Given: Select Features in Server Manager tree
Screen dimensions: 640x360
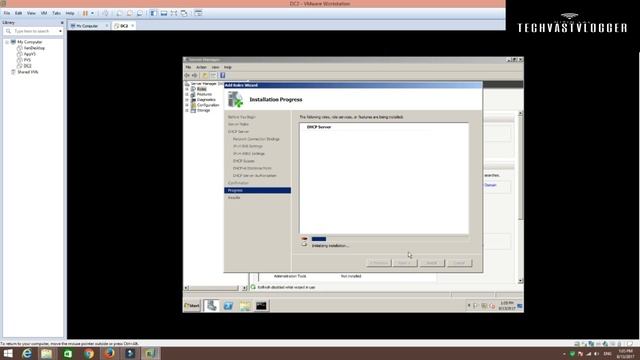Looking at the screenshot, I should point(204,94).
